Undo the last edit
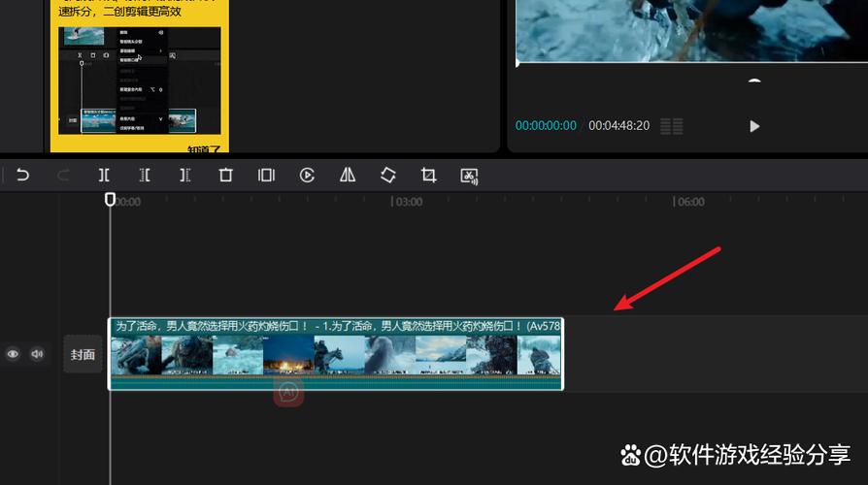The height and width of the screenshot is (485, 868). 22,176
